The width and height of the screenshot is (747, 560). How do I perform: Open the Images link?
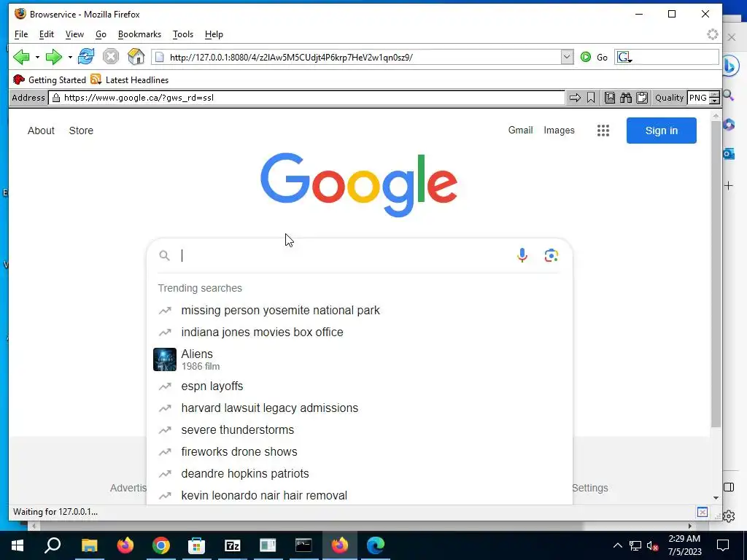coord(559,130)
